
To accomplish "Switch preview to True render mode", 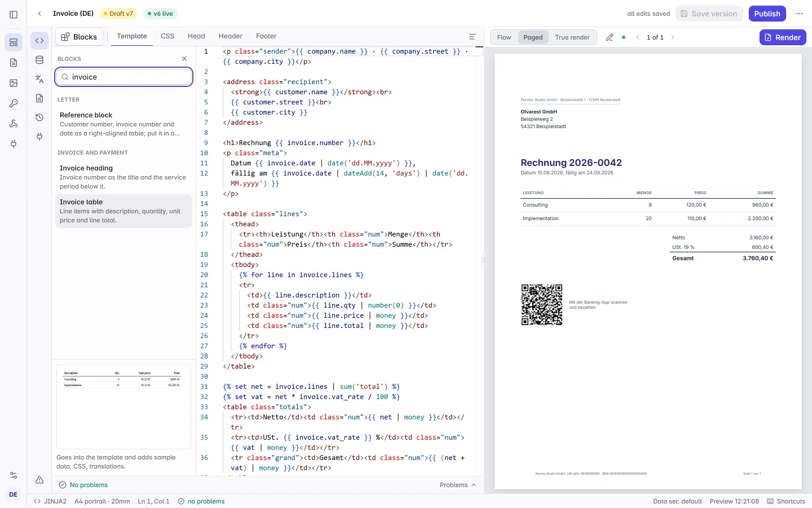I will click(572, 37).
